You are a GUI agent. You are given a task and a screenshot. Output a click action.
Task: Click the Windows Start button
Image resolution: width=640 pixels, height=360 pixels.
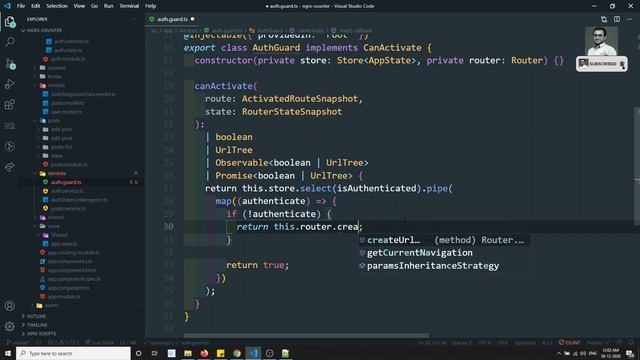point(8,353)
